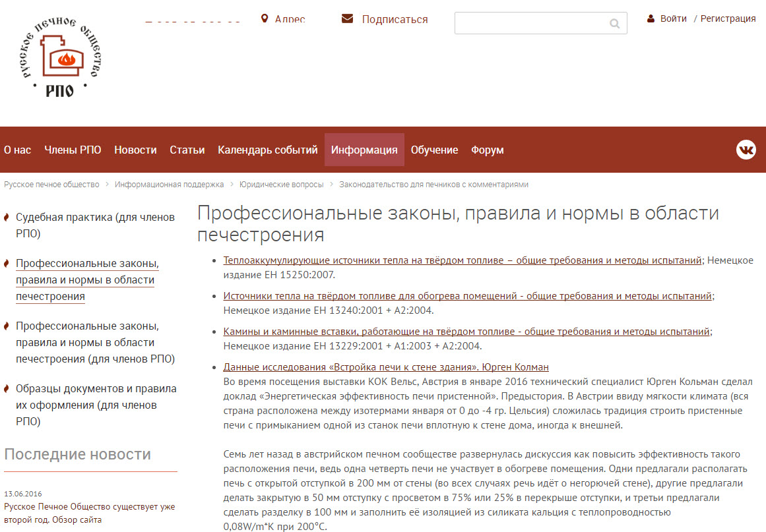Select Члены РПО in navigation bar

coord(73,150)
